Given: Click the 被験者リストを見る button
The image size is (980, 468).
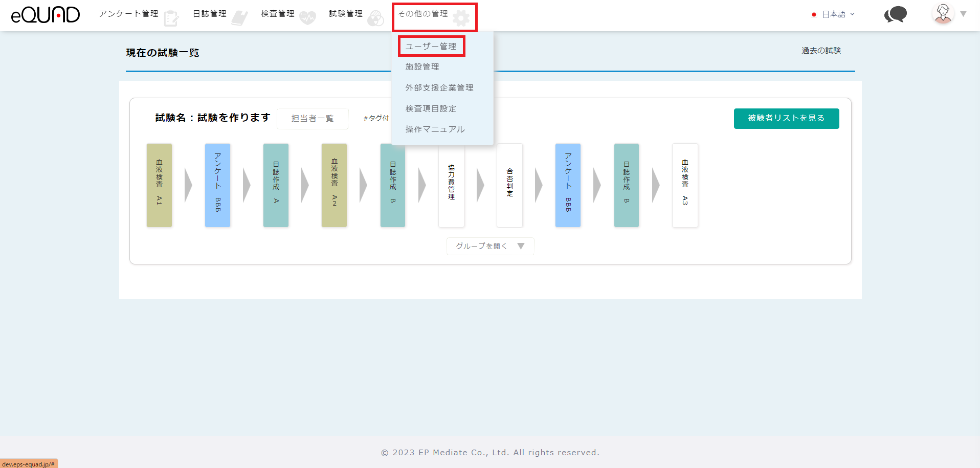Looking at the screenshot, I should coord(786,118).
